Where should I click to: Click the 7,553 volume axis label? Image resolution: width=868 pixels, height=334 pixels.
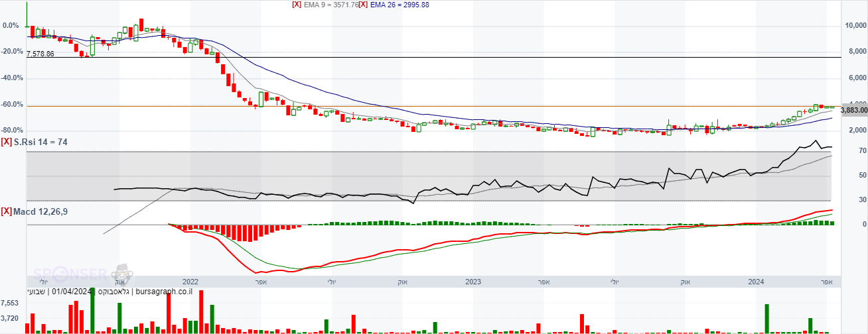(11, 303)
